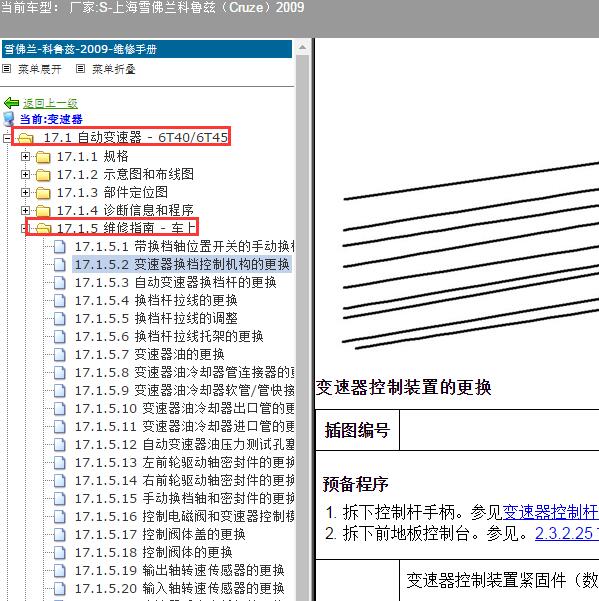Viewport: 599px width, 601px height.
Task: Expand the 17.1.1 规格 folder
Action: (25, 156)
